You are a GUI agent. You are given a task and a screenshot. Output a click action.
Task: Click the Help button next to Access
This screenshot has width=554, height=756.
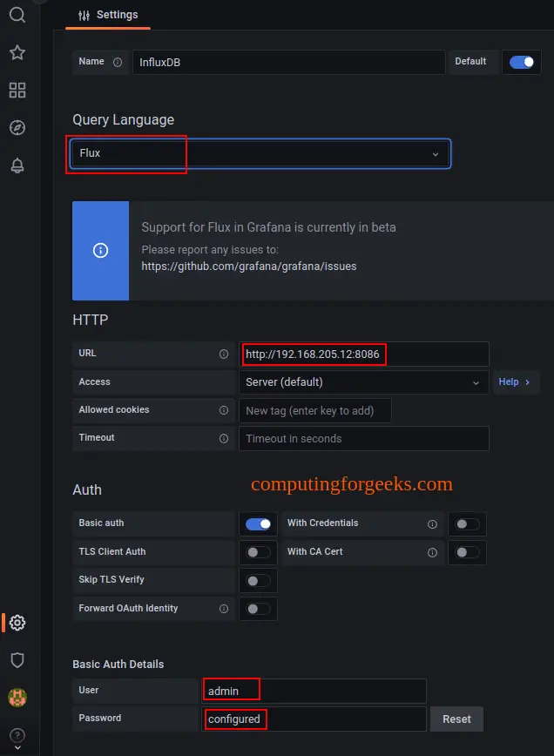[x=515, y=381]
